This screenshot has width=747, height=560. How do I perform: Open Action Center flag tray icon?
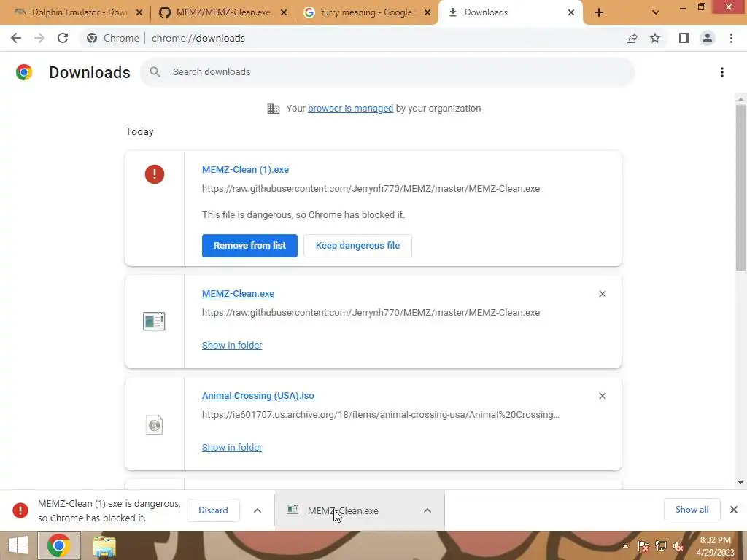[643, 546]
